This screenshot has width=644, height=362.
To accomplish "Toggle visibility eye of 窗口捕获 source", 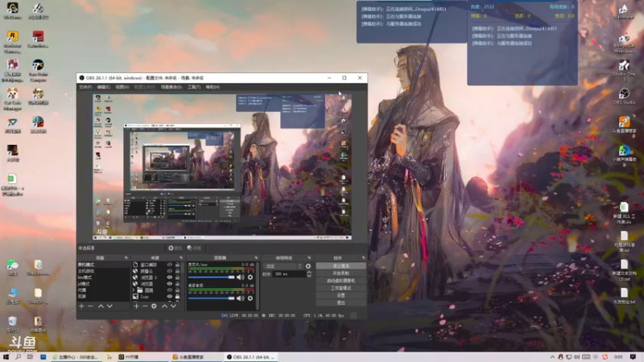I will [x=169, y=265].
